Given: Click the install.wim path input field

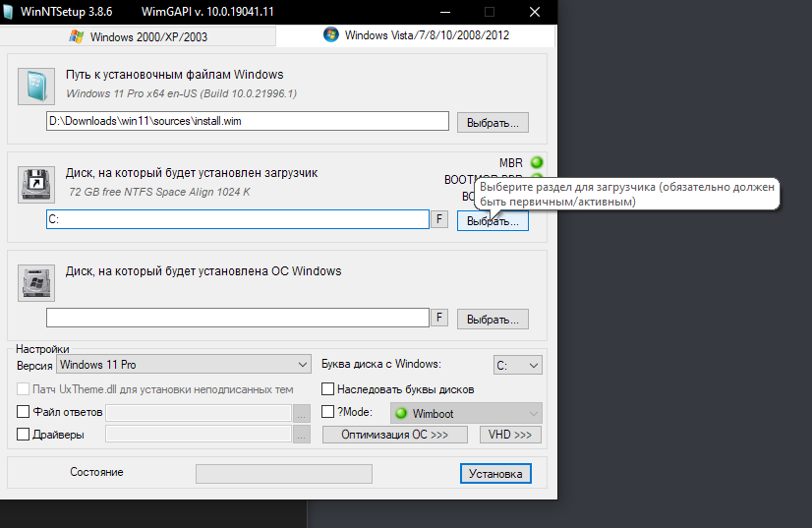Looking at the screenshot, I should pyautogui.click(x=248, y=121).
